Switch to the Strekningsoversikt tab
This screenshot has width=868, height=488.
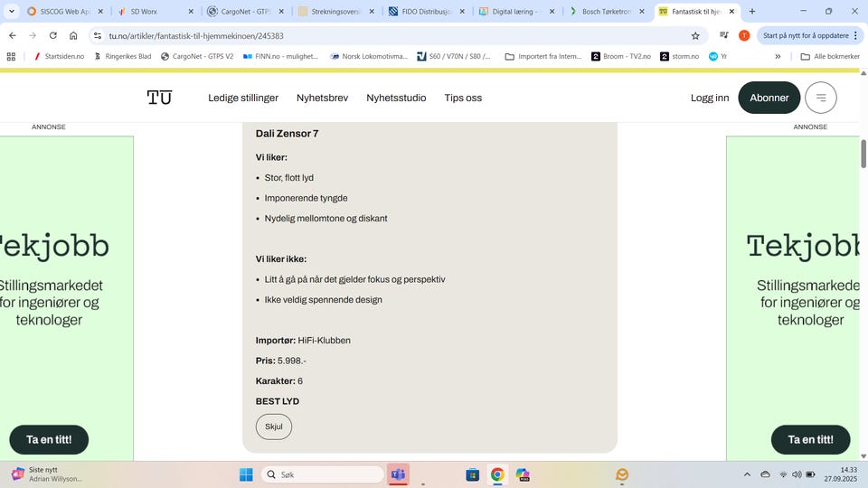pyautogui.click(x=336, y=11)
